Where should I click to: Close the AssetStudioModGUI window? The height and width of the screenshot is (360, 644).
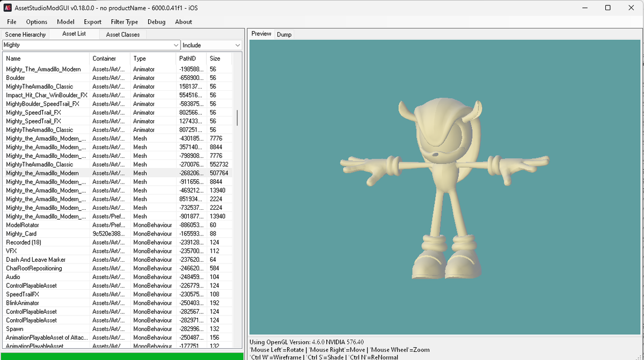coord(632,8)
